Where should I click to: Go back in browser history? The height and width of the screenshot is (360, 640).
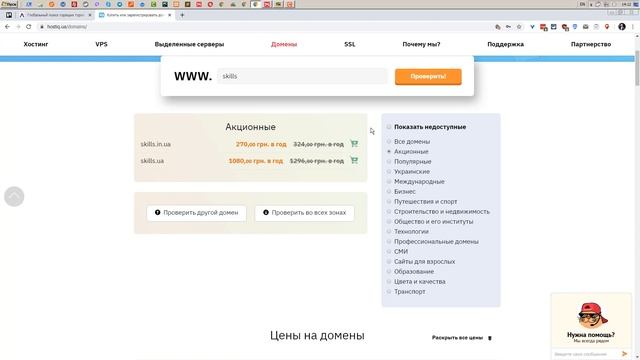(7, 27)
